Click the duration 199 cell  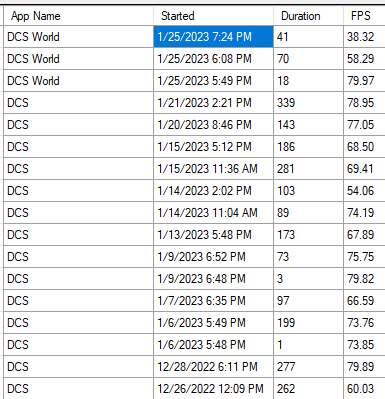[308, 322]
